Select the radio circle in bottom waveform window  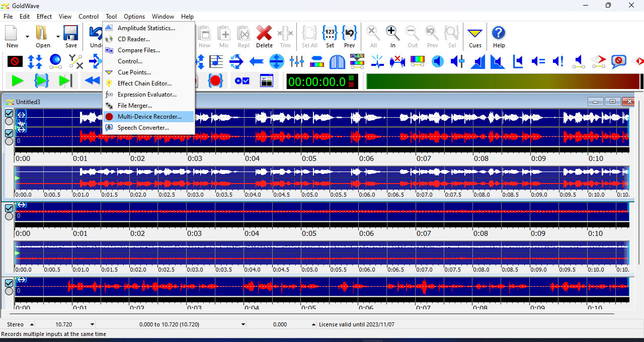[x=9, y=291]
